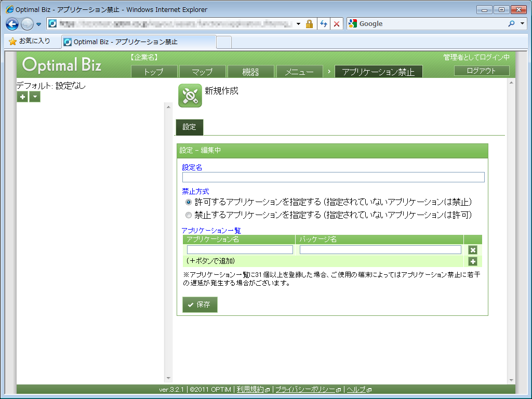Click the 保存 save button
The width and height of the screenshot is (532, 399).
(x=200, y=304)
